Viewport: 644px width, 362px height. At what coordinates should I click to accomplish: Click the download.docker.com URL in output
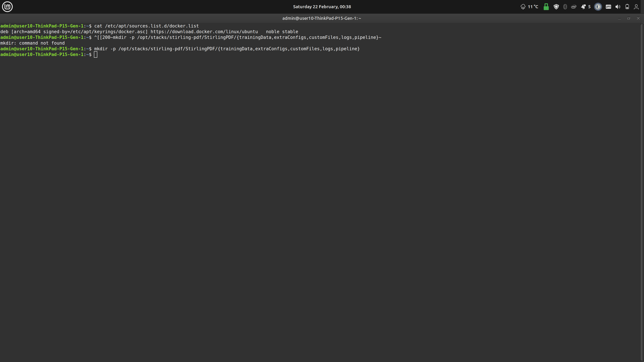pyautogui.click(x=204, y=32)
